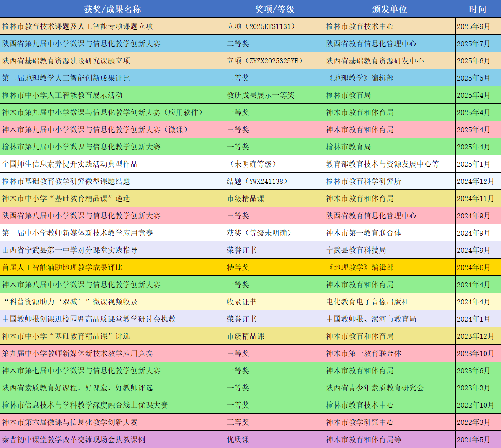Click the 获奖/成果名称 column header
The image size is (501, 448).
[113, 9]
